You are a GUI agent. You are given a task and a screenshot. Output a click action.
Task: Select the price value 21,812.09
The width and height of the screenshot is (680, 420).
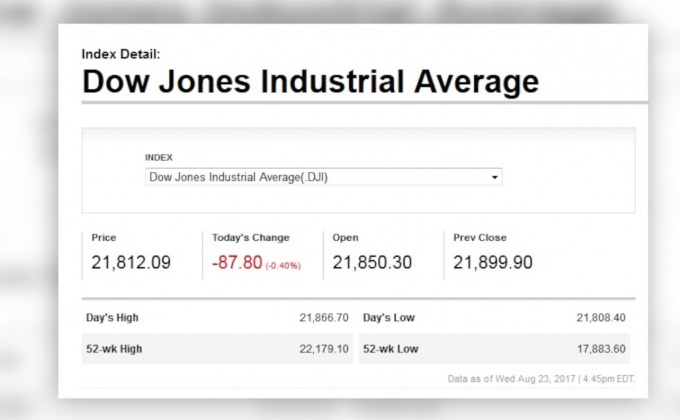click(131, 263)
